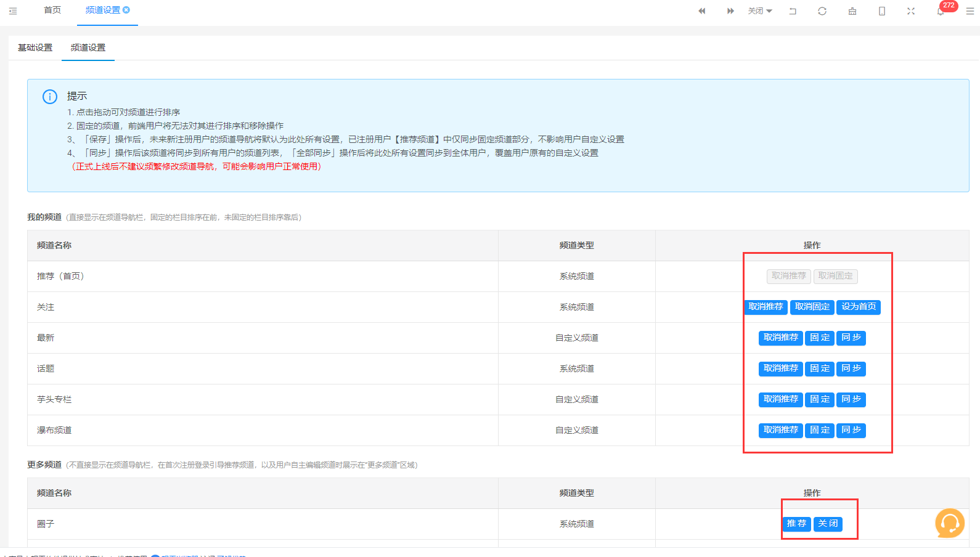Select the 瀑布频道 channel name

point(54,430)
